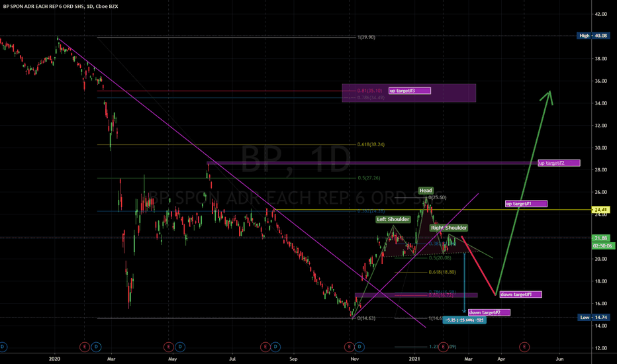The width and height of the screenshot is (617, 364).
Task: Click the dividend D marker right after Nov
Action: [x=359, y=347]
